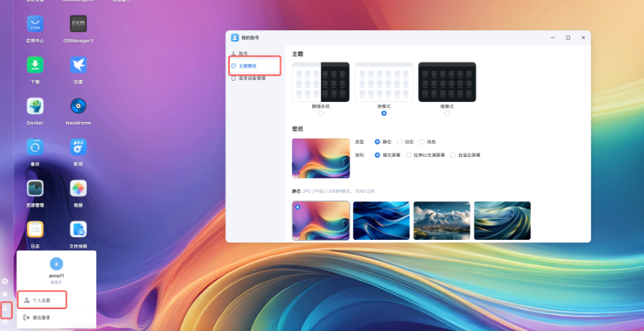Screen dimensions: 644x331
Task: Select the colorful swirl wallpaper thumbnail
Action: point(321,220)
